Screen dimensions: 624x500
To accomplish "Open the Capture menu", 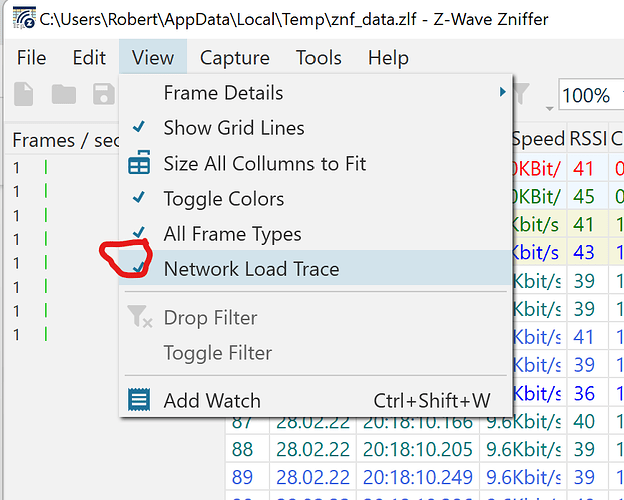I will tap(235, 58).
